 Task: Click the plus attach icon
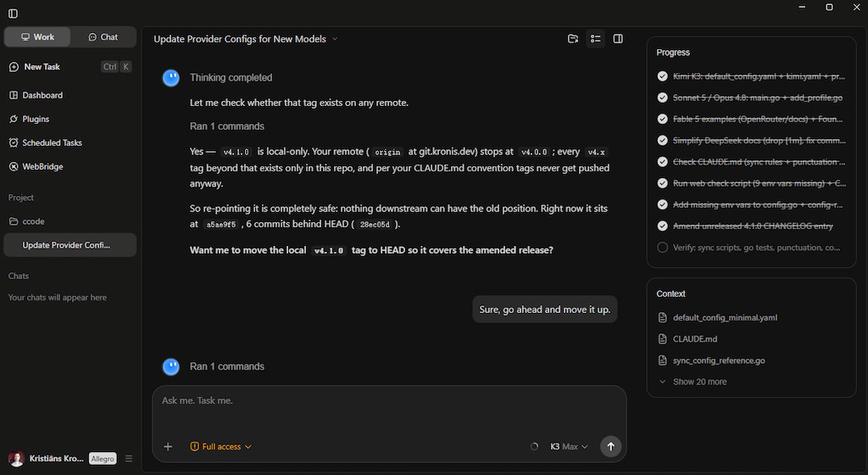[x=168, y=447]
